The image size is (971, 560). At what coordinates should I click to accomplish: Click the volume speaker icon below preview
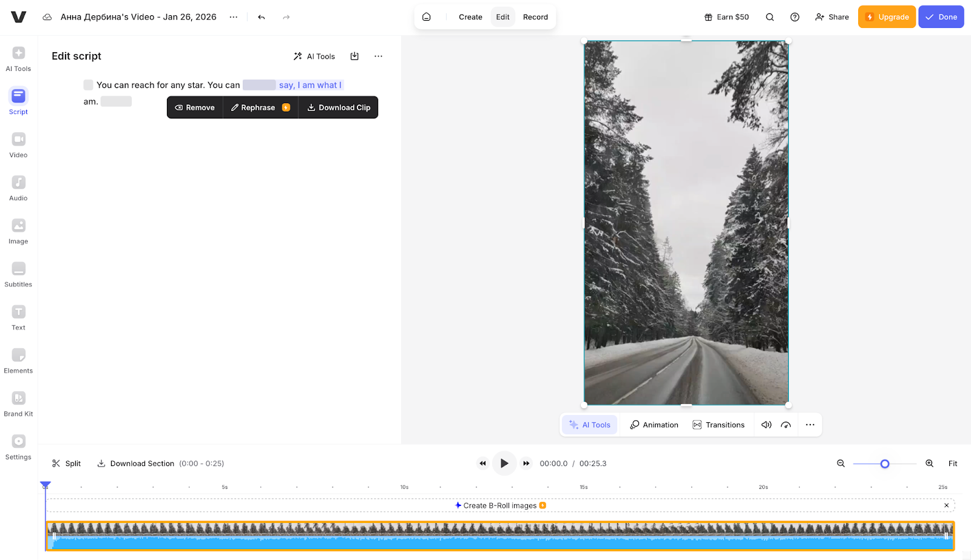(766, 425)
